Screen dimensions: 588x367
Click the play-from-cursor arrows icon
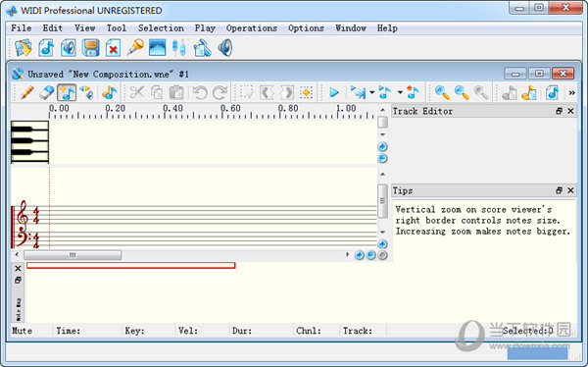358,92
